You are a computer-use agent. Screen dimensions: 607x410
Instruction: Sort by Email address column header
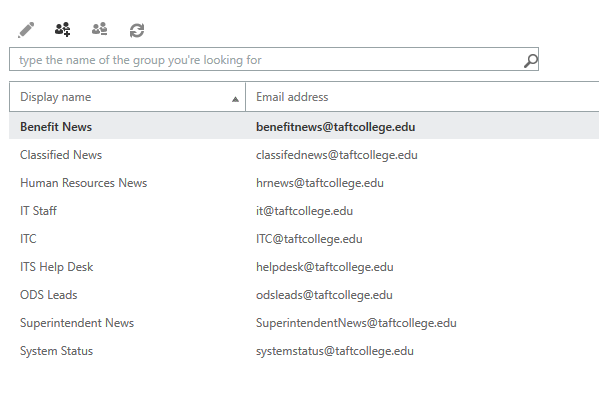click(x=422, y=97)
